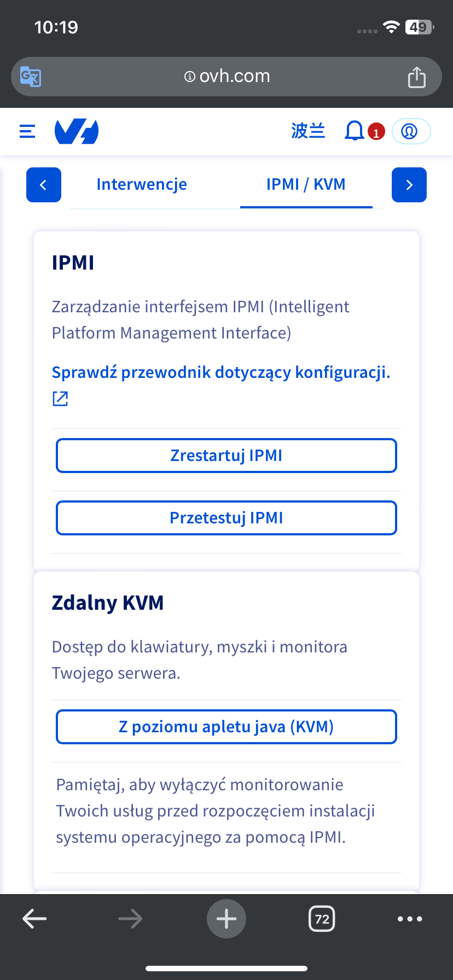This screenshot has height=980, width=453.
Task: Open the language selector
Action: point(308,131)
